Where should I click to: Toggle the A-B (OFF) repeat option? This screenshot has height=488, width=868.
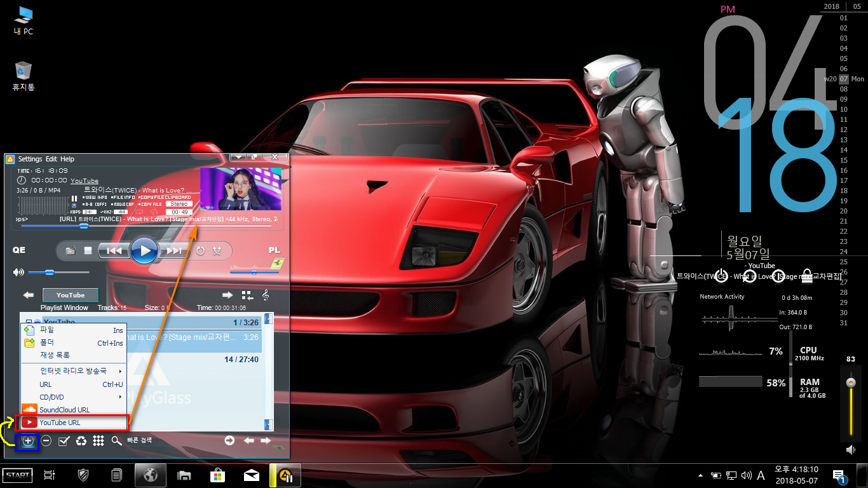click(x=95, y=205)
